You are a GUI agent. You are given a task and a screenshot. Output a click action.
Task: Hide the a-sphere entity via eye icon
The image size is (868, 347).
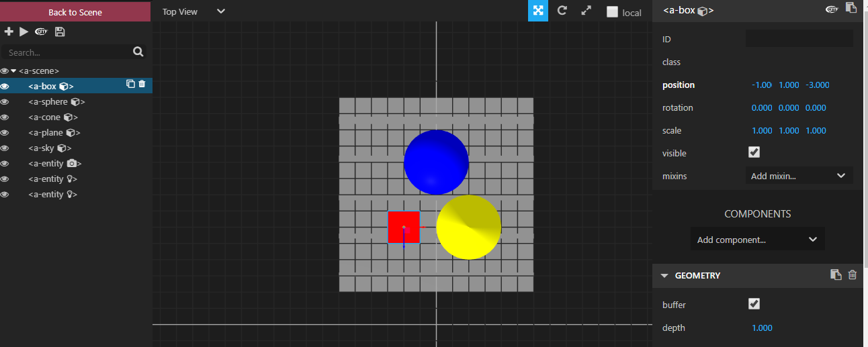[x=5, y=102]
